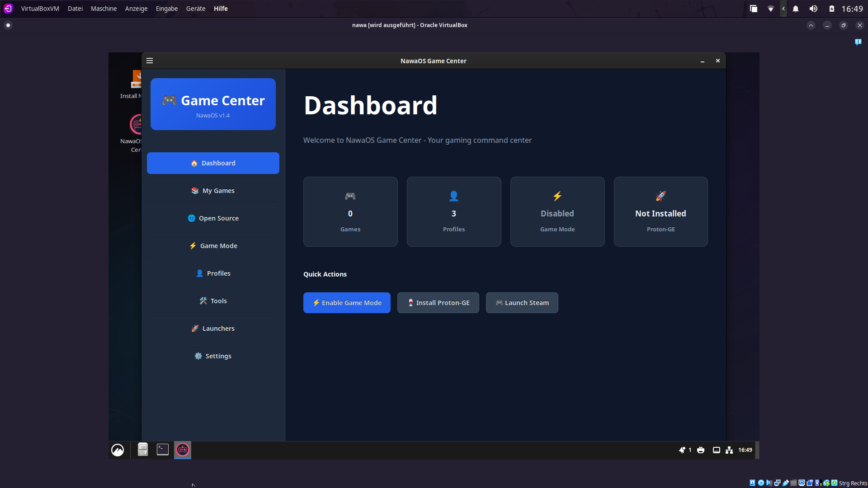
Task: Open the terminal from the taskbar
Action: (x=163, y=450)
